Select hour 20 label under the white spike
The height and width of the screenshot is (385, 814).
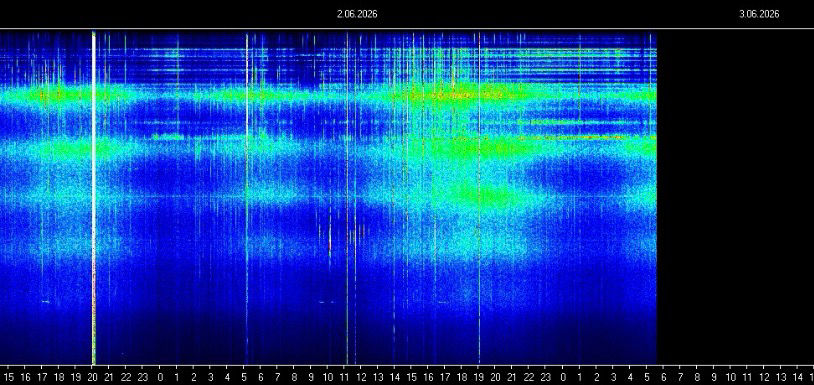tap(93, 377)
